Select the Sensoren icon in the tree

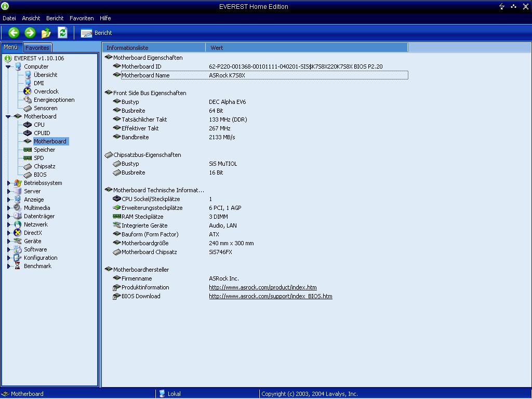tap(28, 108)
